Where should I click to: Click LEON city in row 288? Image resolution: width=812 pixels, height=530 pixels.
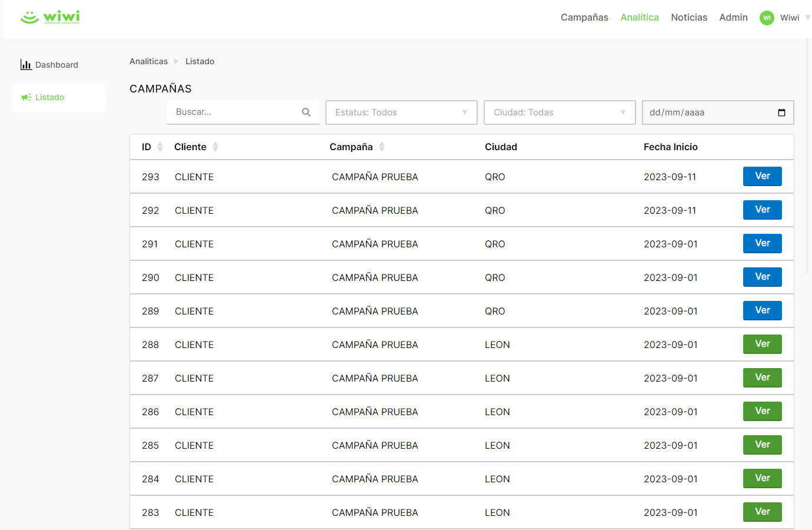tap(497, 344)
